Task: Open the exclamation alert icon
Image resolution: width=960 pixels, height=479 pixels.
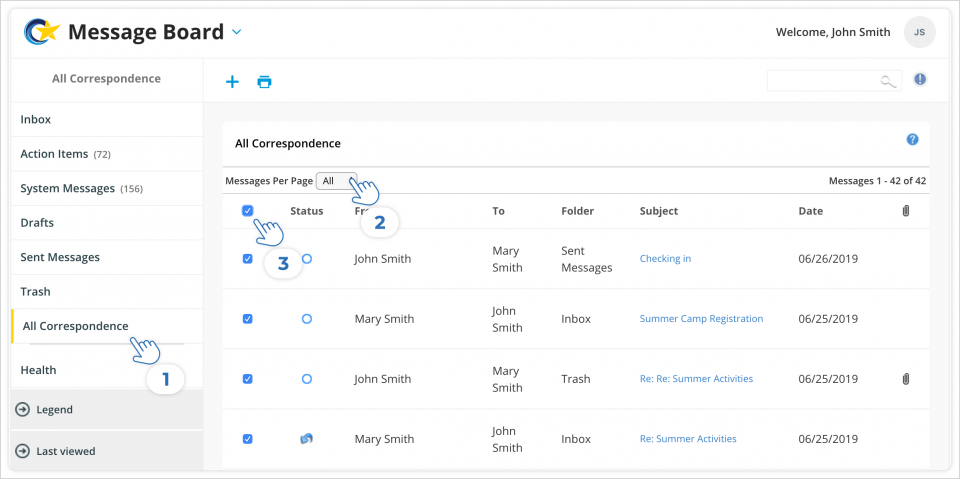Action: 920,79
